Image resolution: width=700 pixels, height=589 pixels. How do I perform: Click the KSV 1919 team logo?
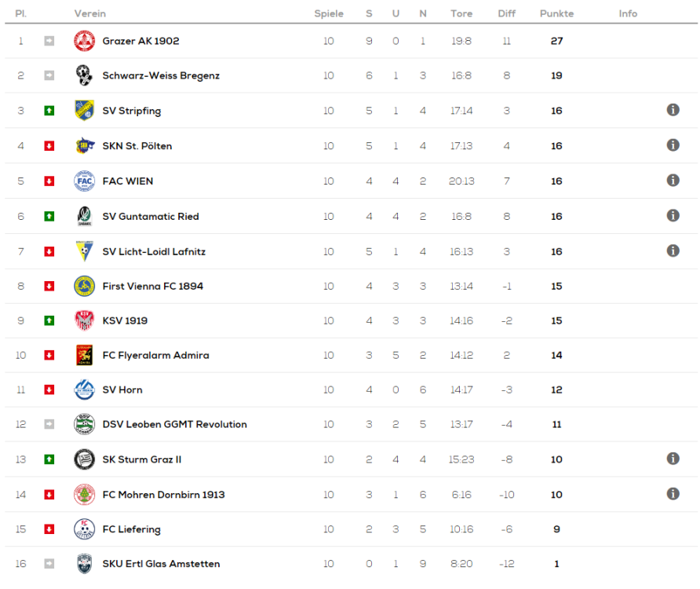[84, 321]
